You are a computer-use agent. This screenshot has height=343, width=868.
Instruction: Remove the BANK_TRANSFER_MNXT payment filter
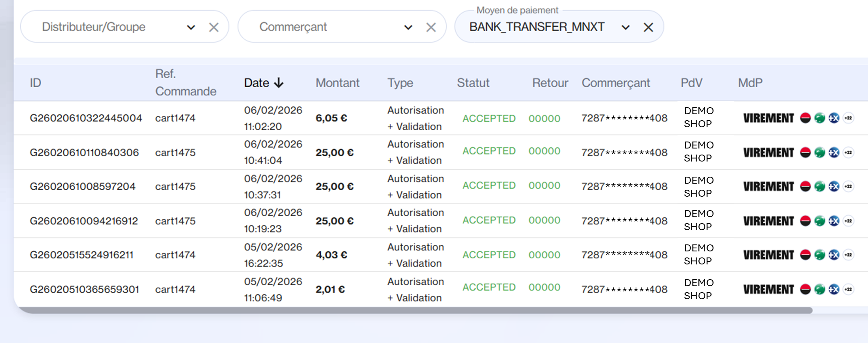648,27
